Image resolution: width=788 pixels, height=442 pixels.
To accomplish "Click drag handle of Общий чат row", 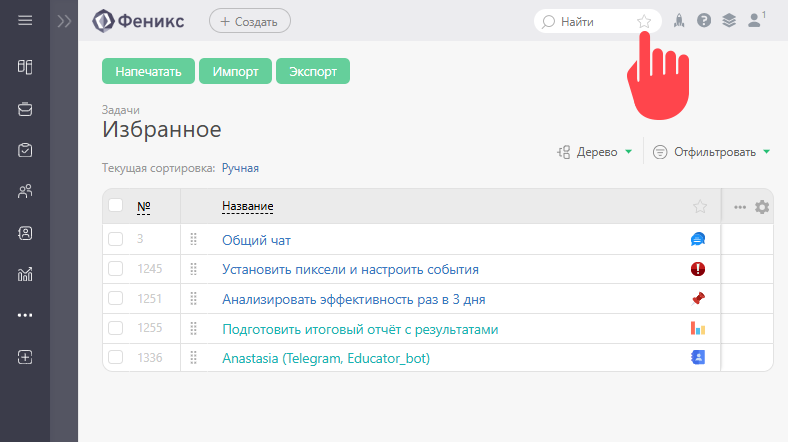I will (193, 240).
